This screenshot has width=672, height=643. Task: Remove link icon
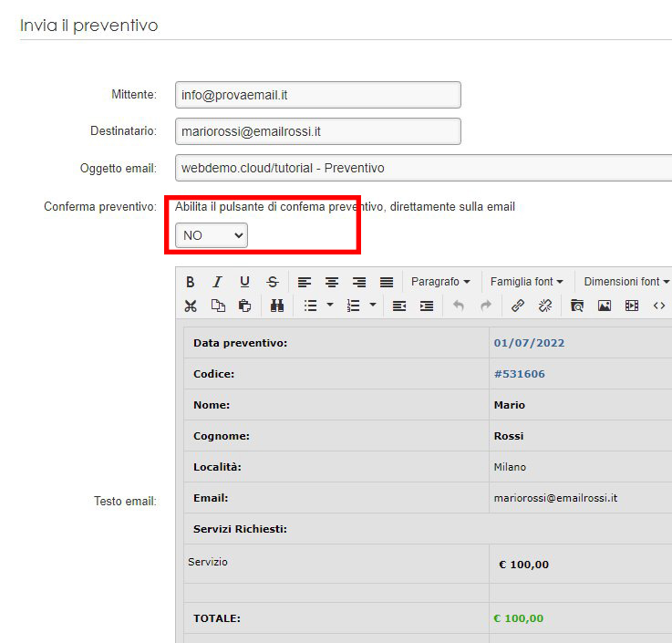(545, 306)
